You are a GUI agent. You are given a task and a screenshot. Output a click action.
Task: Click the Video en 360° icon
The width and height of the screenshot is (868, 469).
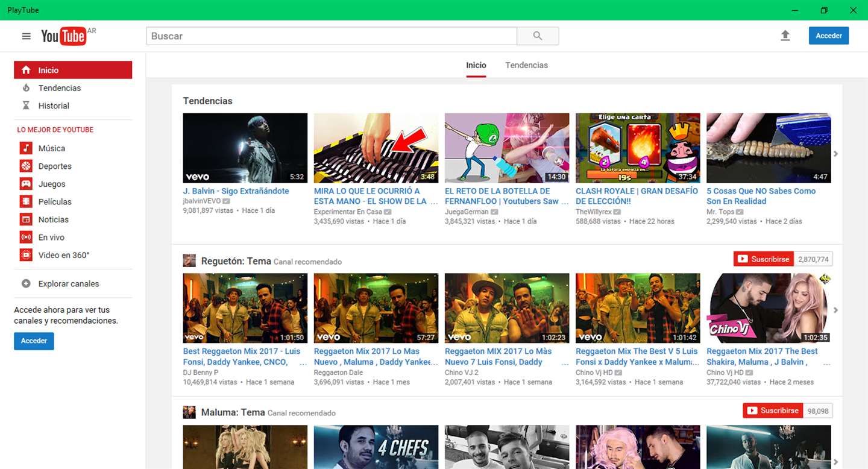26,255
